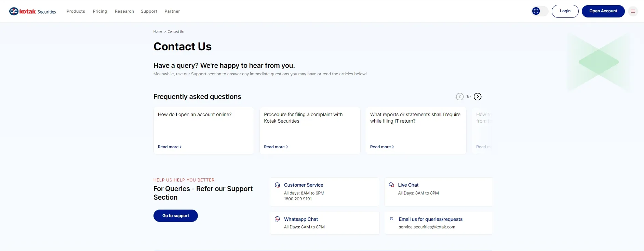Click the Live Chat bubble icon
The width and height of the screenshot is (644, 251).
(x=391, y=185)
